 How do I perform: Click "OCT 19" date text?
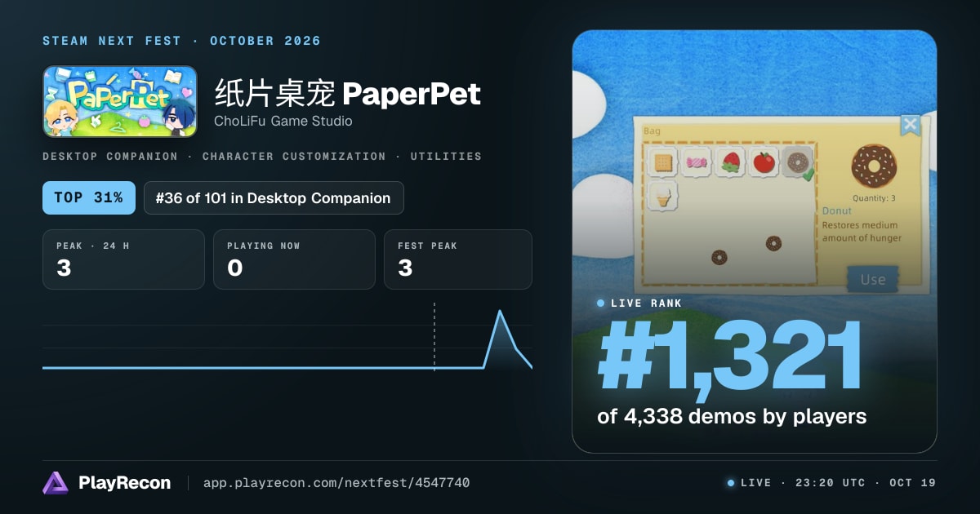[x=912, y=483]
